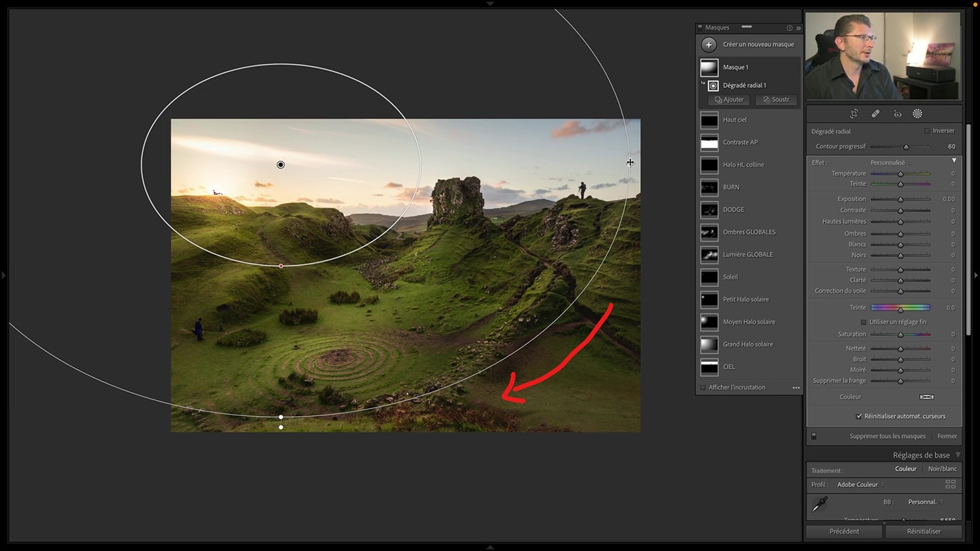Viewport: 980px width, 551px height.
Task: Open the Couleur swatch picker
Action: [926, 397]
